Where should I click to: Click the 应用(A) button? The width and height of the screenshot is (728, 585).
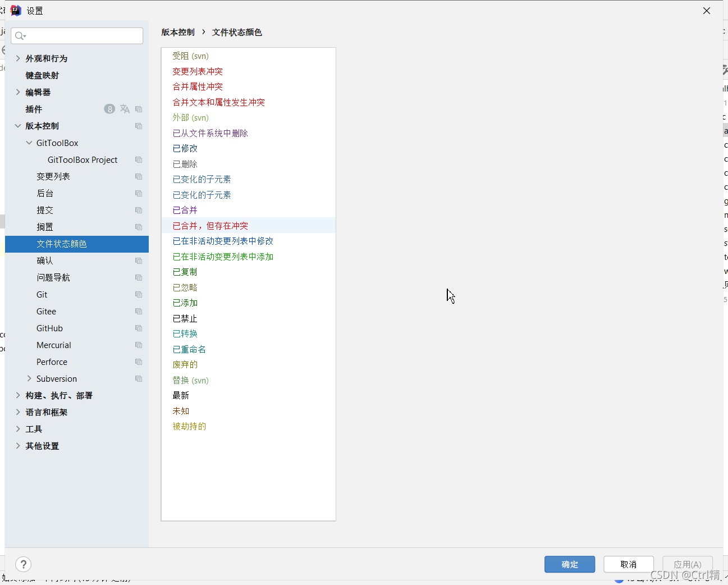tap(688, 564)
